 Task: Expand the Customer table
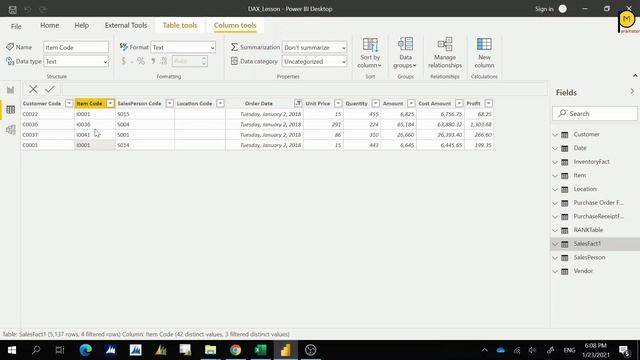click(555, 134)
